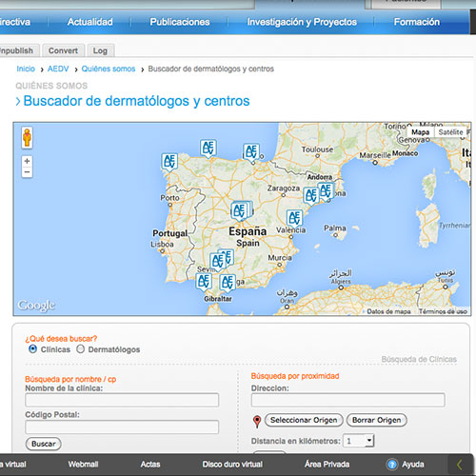Select Dermatólogos radio button
Viewport: 476px width, 476px height.
point(80,349)
